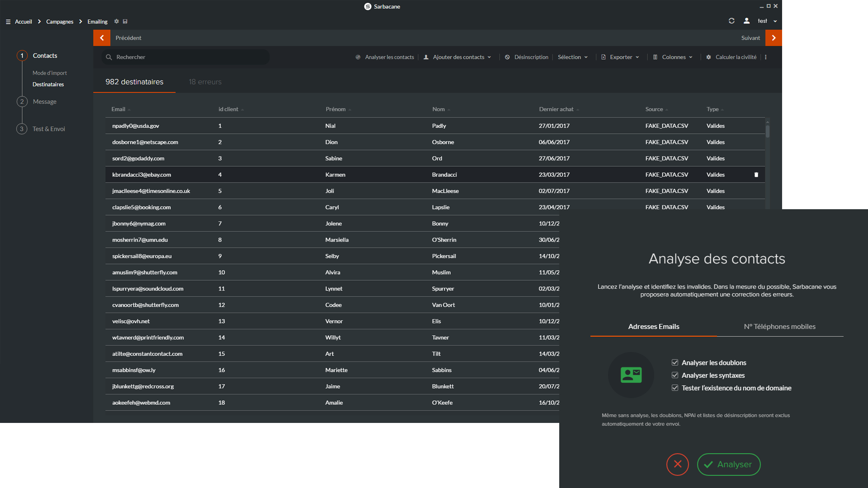
Task: Uncheck Analyser les doublons
Action: tap(675, 362)
